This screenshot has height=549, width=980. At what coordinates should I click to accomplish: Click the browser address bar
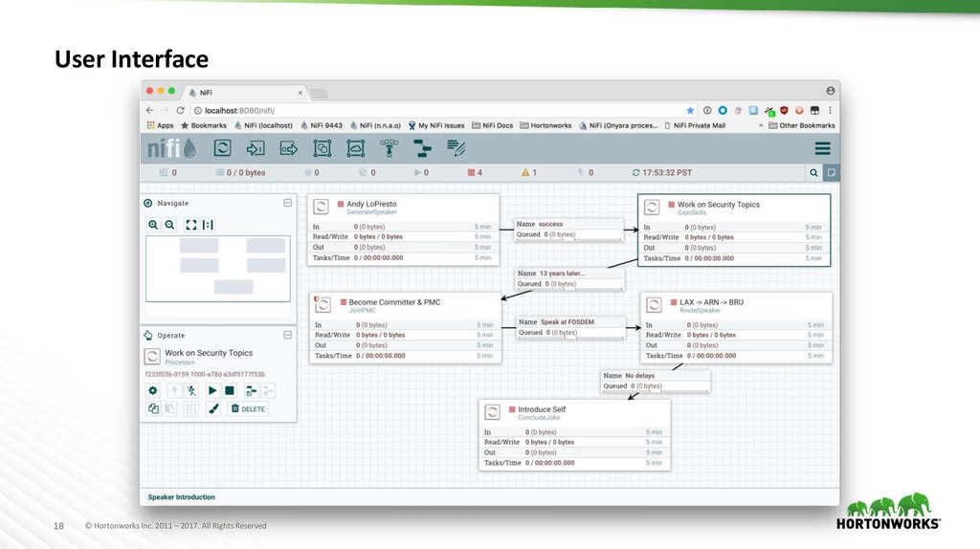[x=444, y=111]
